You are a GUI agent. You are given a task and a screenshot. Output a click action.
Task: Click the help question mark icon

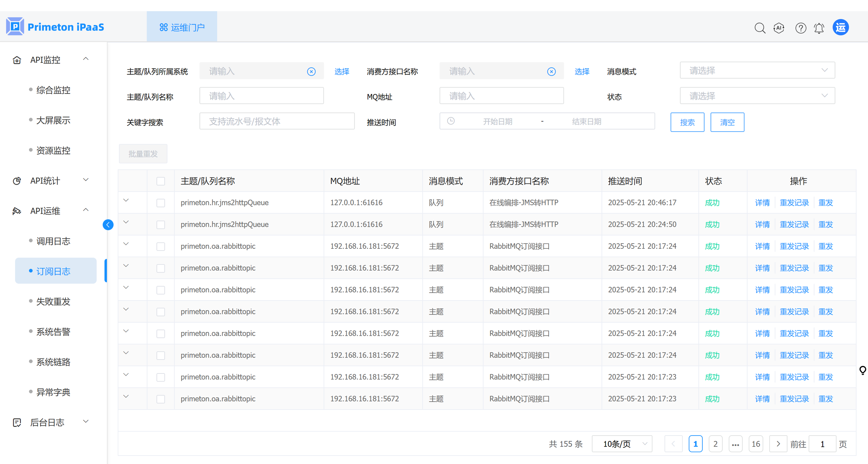pos(800,28)
